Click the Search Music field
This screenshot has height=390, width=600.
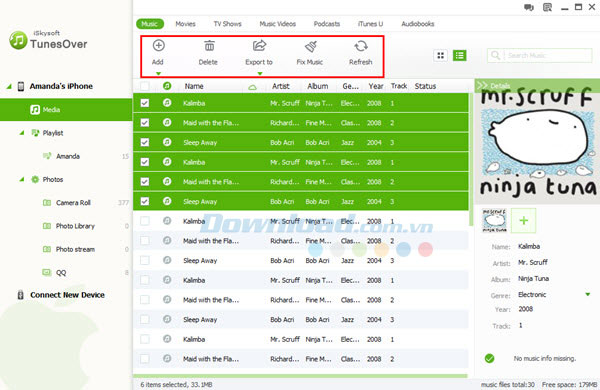point(540,55)
